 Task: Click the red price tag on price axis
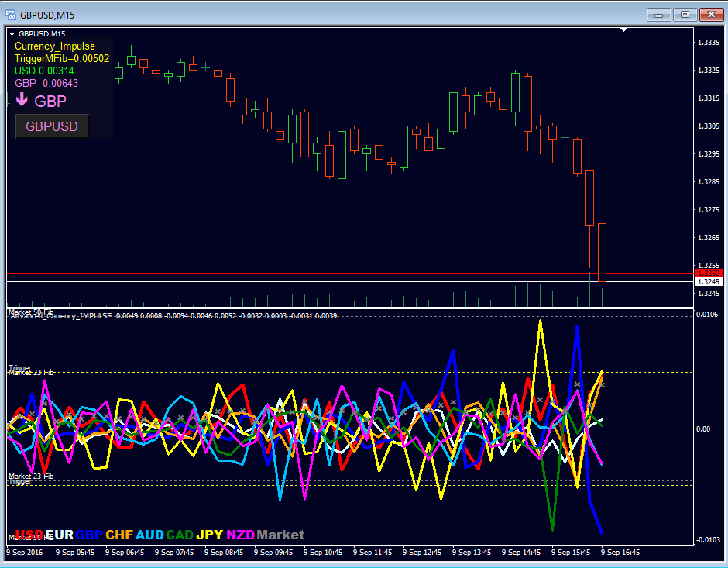[x=709, y=274]
